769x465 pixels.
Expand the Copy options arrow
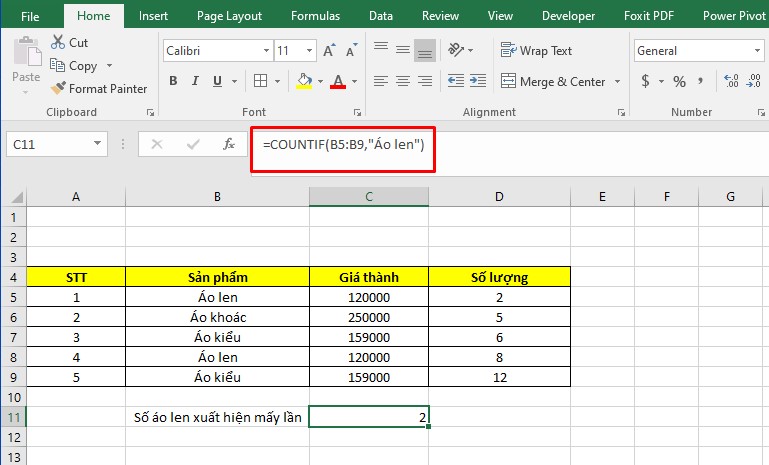pyautogui.click(x=109, y=65)
